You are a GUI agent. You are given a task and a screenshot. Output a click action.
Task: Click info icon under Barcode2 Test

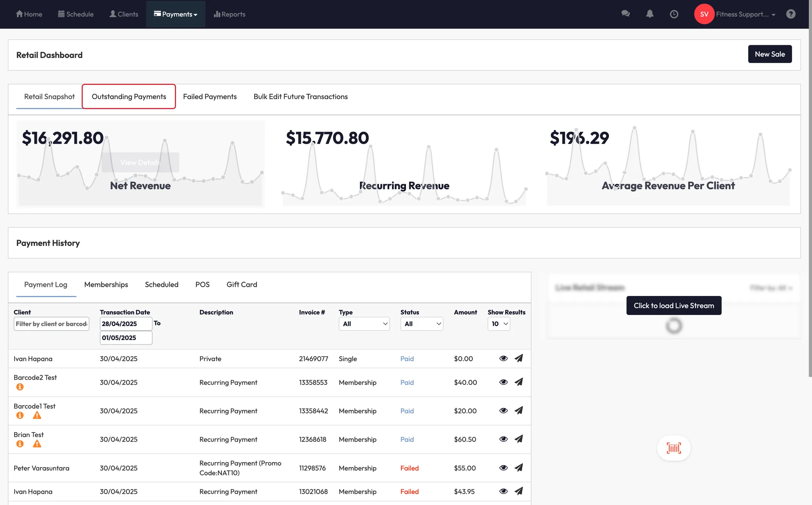pos(20,387)
